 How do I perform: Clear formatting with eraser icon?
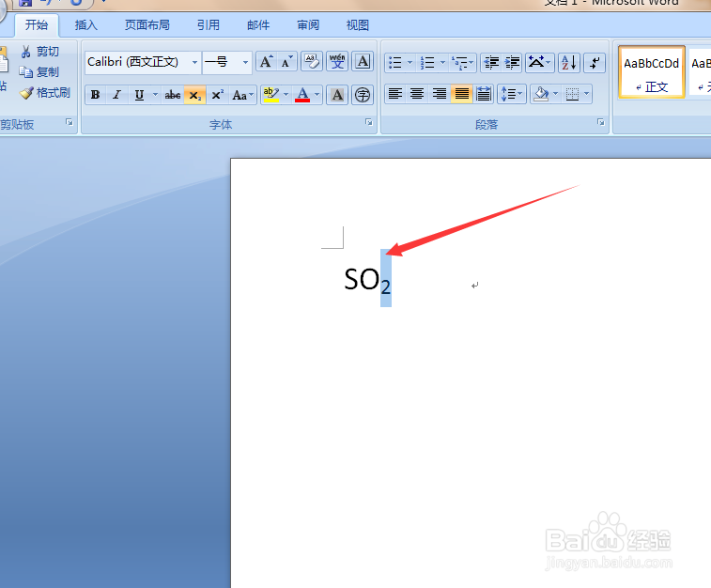[x=312, y=62]
